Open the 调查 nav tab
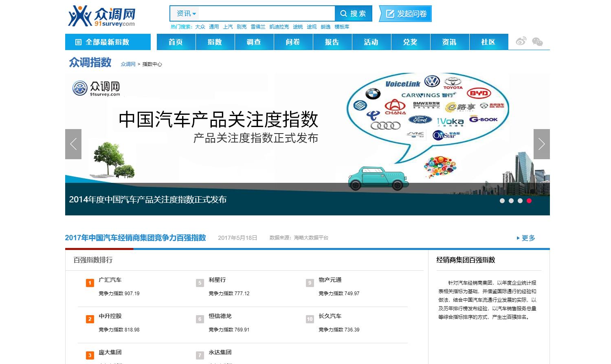The image size is (611, 364). click(x=254, y=42)
